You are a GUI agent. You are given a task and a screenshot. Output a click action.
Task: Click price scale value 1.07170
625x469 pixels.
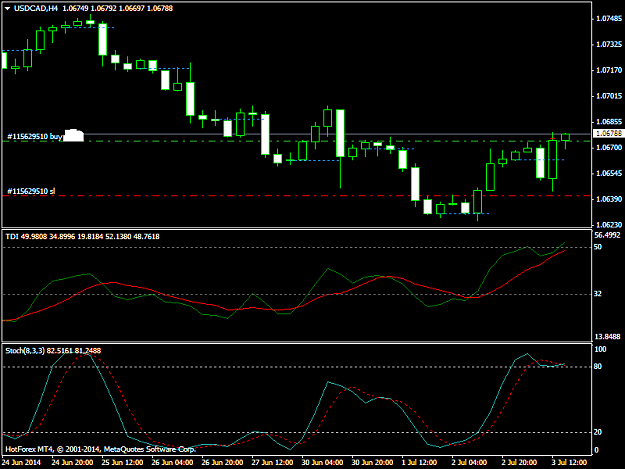point(609,70)
